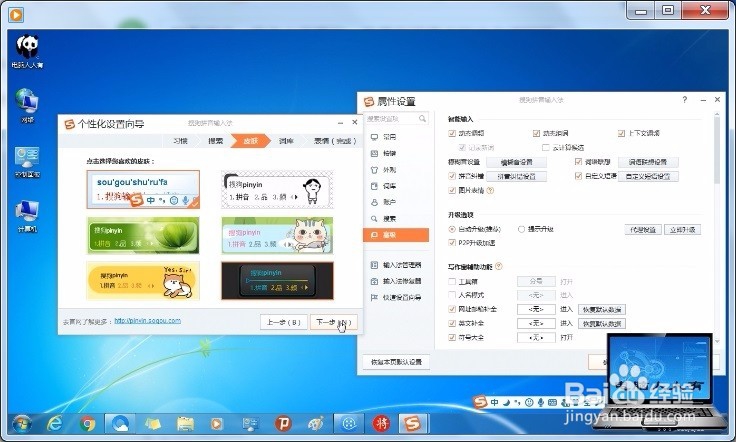This screenshot has width=736, height=442.
Task: Launch Internet Explorer from the taskbar
Action: tap(55, 424)
